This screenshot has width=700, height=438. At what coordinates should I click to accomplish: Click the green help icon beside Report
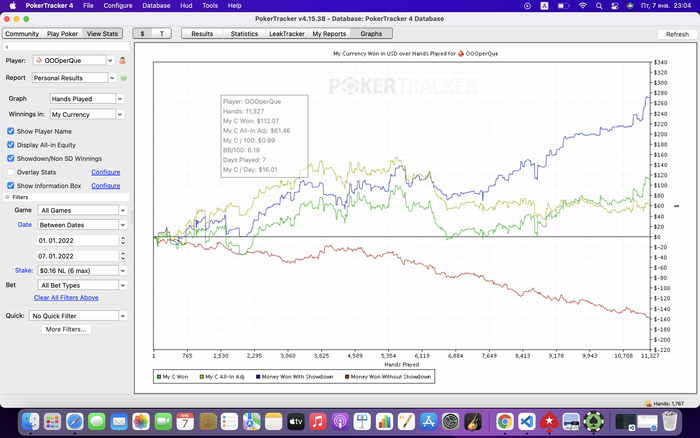point(124,78)
